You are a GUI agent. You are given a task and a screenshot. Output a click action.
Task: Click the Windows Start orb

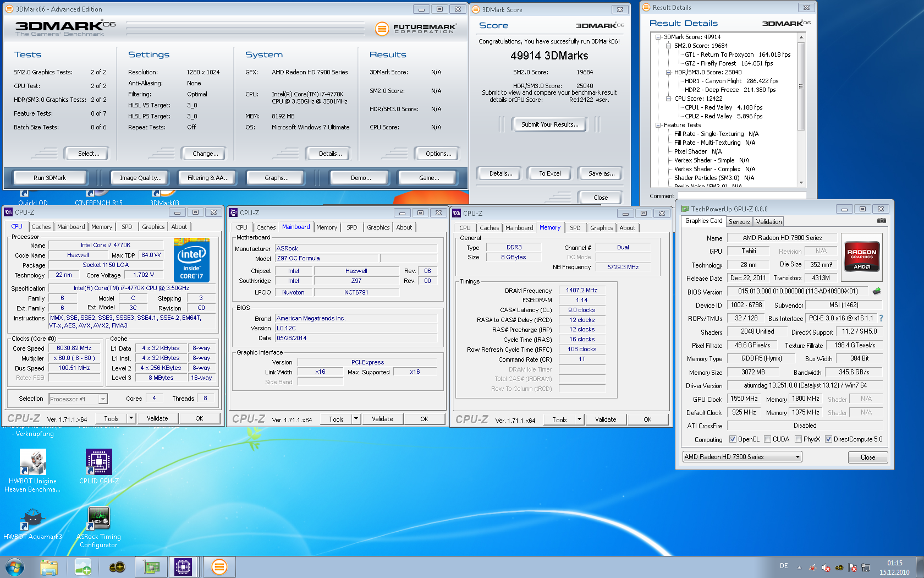pos(15,567)
